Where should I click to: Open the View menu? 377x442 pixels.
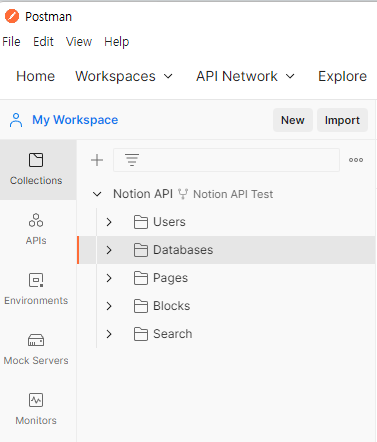click(79, 42)
